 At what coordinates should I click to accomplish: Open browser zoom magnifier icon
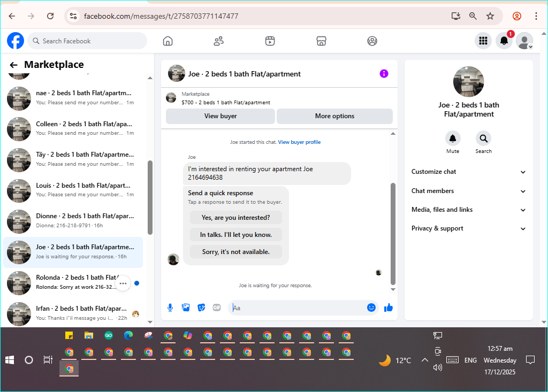tap(473, 16)
